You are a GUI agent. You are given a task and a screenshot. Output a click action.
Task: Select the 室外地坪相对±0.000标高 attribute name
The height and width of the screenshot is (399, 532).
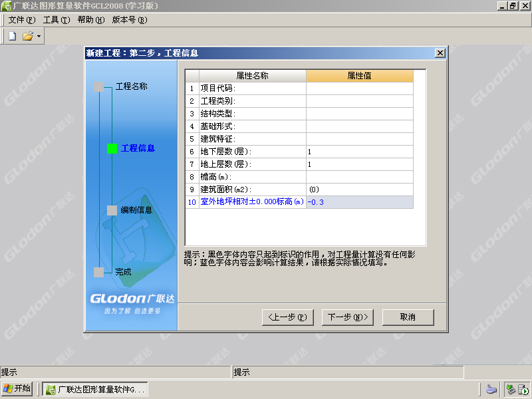[x=253, y=202]
